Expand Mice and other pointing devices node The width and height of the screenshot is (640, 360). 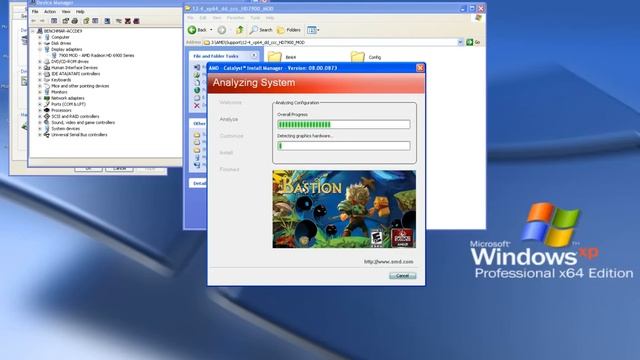click(40, 86)
